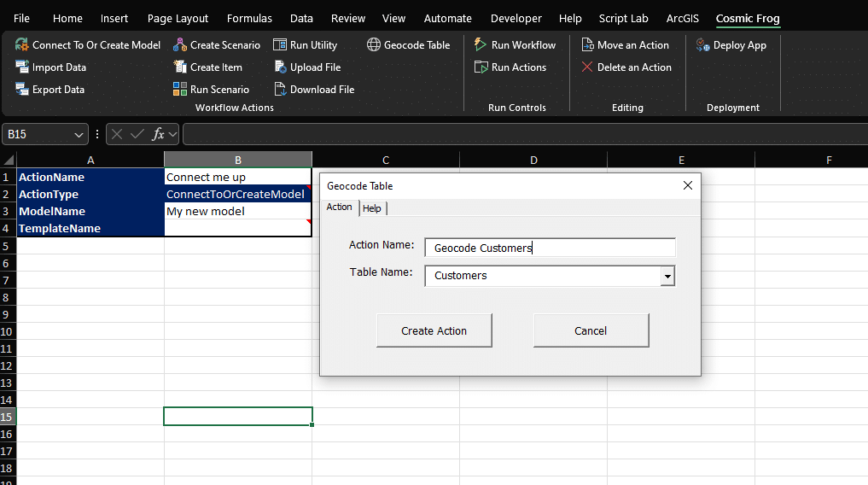Choose the Create Item action

207,67
